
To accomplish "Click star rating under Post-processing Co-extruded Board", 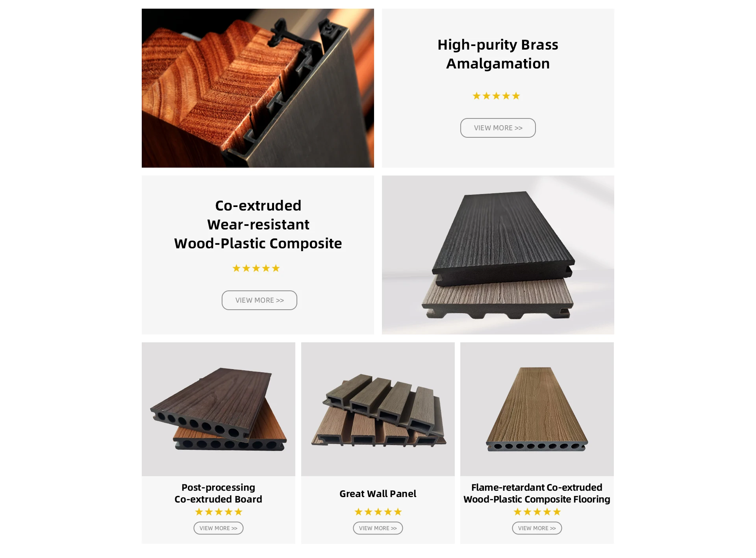I will click(219, 512).
